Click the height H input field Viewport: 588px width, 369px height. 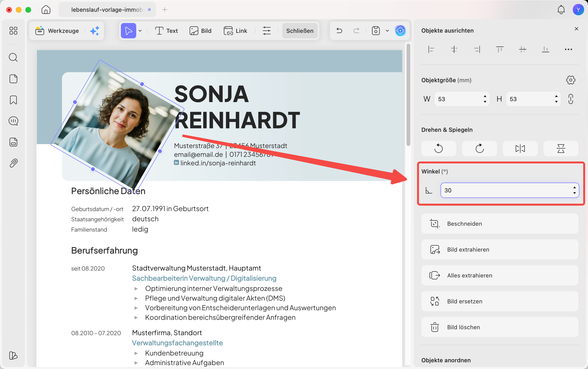click(533, 99)
